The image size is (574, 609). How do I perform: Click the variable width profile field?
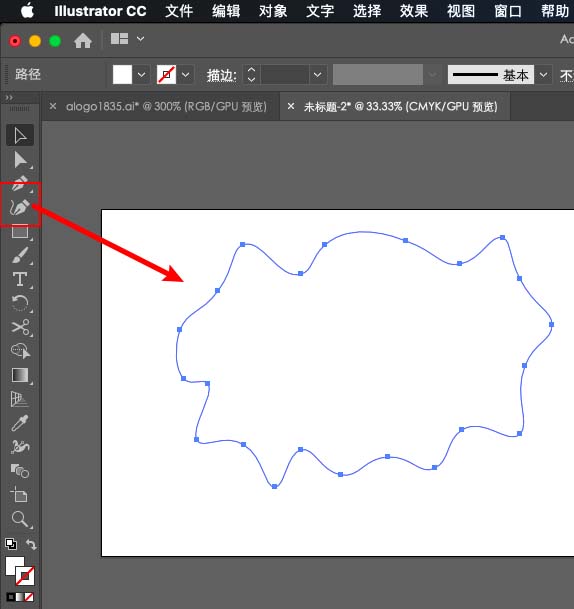pyautogui.click(x=378, y=75)
